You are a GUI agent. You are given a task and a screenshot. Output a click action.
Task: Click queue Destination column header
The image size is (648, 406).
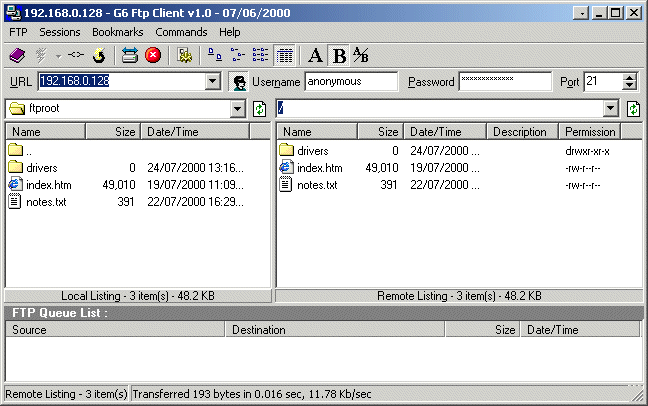(335, 330)
